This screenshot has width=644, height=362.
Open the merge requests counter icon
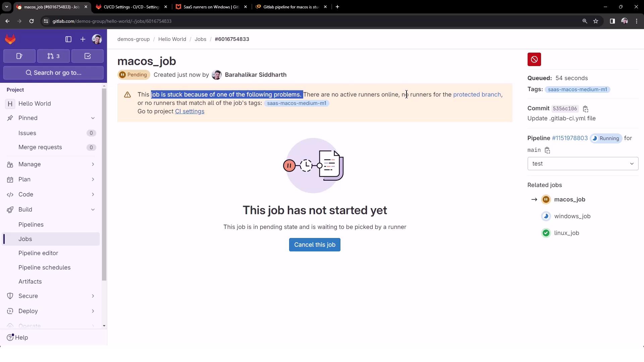(53, 56)
